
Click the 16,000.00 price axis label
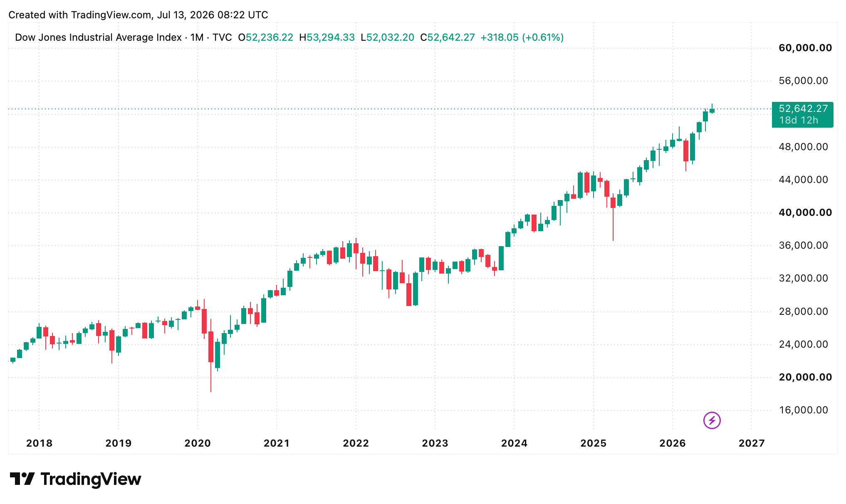pyautogui.click(x=803, y=410)
